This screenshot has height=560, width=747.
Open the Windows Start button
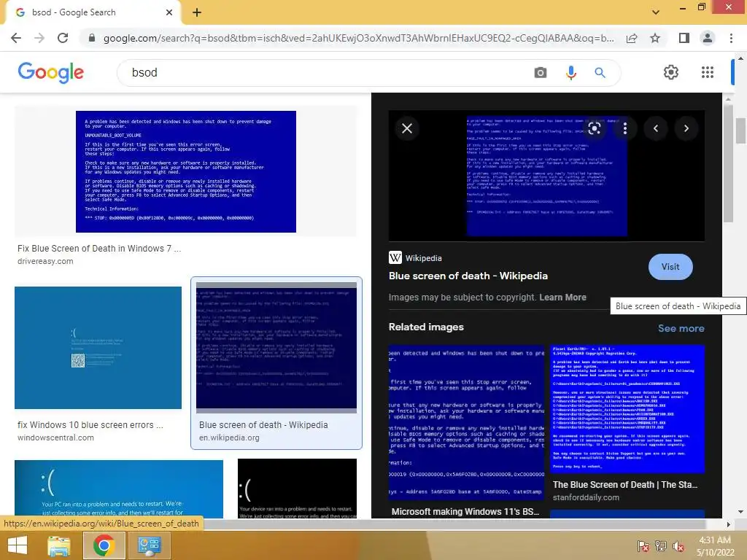pyautogui.click(x=18, y=545)
